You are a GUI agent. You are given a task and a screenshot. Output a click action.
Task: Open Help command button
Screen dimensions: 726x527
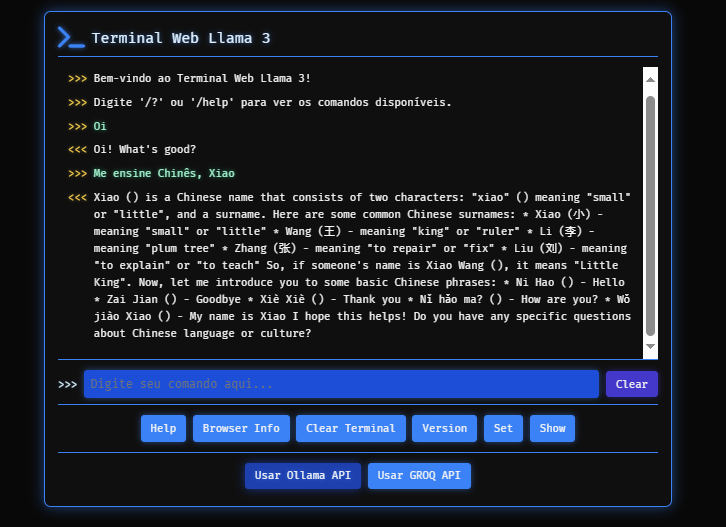tap(163, 428)
